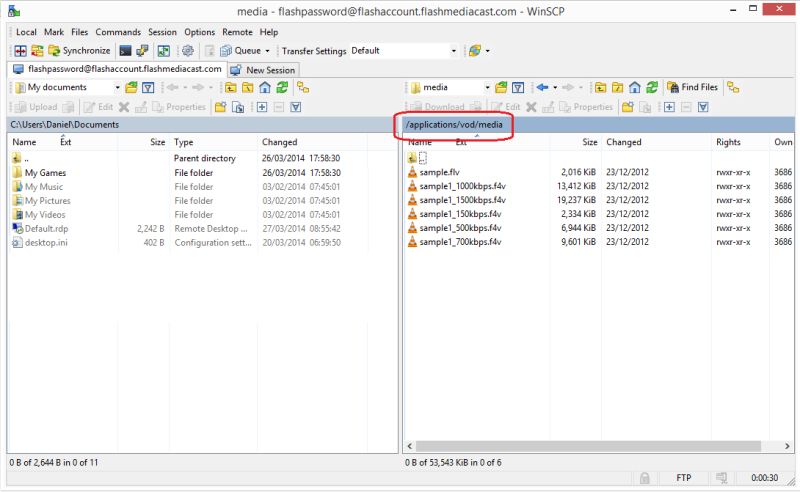Click the Filter icon in local panel

pyautogui.click(x=148, y=87)
